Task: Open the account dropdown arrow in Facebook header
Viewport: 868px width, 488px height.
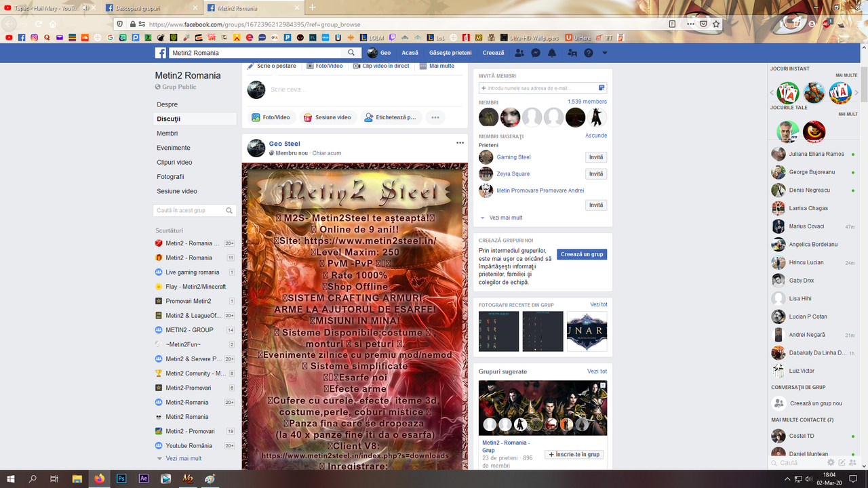Action: coord(605,53)
